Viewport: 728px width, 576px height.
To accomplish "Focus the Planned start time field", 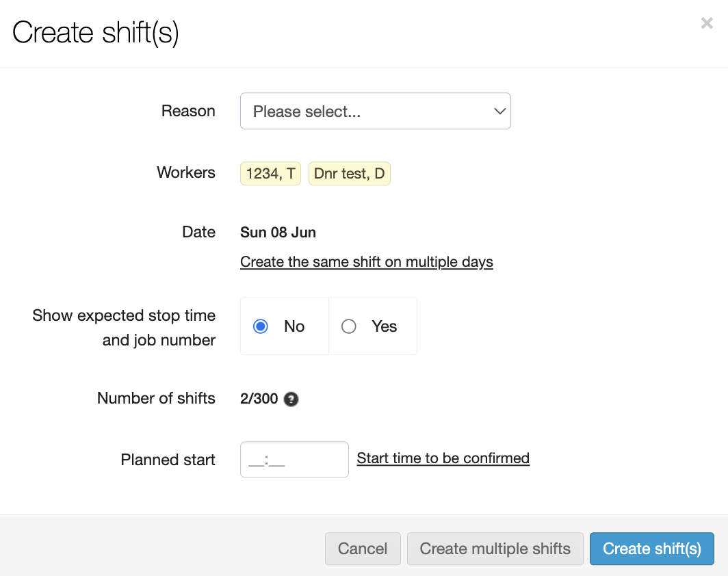I will click(x=294, y=459).
